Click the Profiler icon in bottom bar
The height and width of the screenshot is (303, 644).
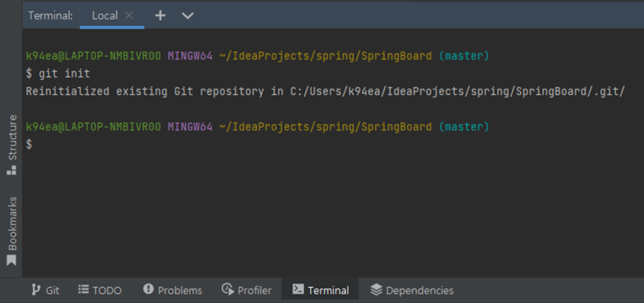click(228, 290)
